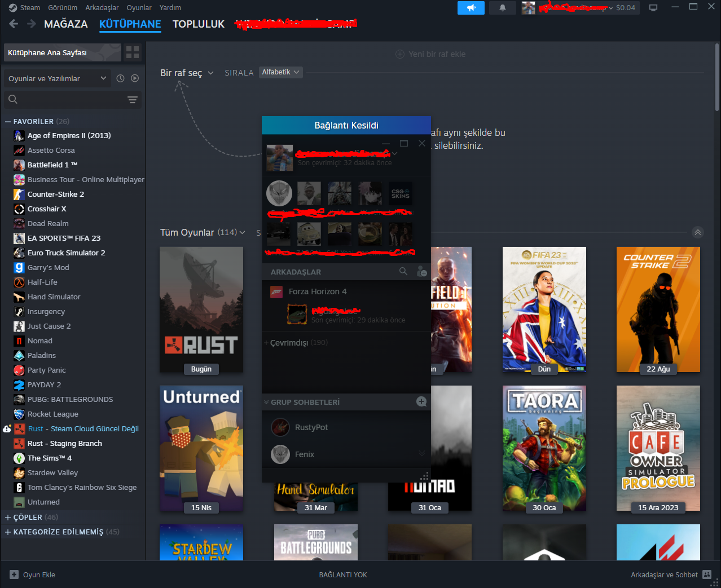The image size is (721, 588).
Task: Open Oyunlar ve Yazılımlar dropdown
Action: (x=56, y=78)
